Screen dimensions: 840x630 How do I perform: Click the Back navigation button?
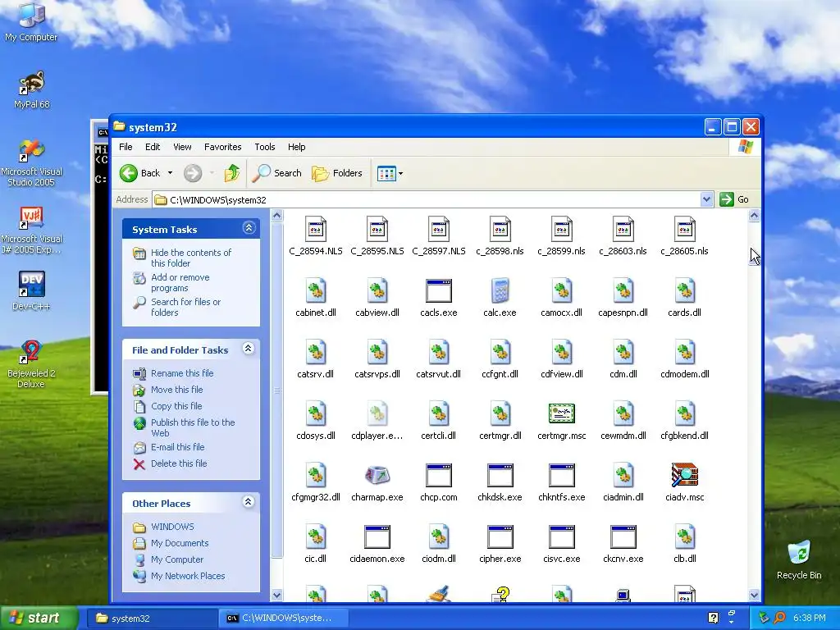(139, 173)
